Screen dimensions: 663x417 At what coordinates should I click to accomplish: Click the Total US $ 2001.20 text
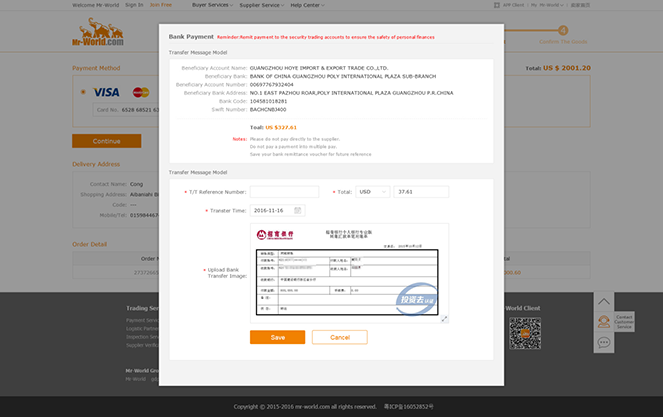558,68
